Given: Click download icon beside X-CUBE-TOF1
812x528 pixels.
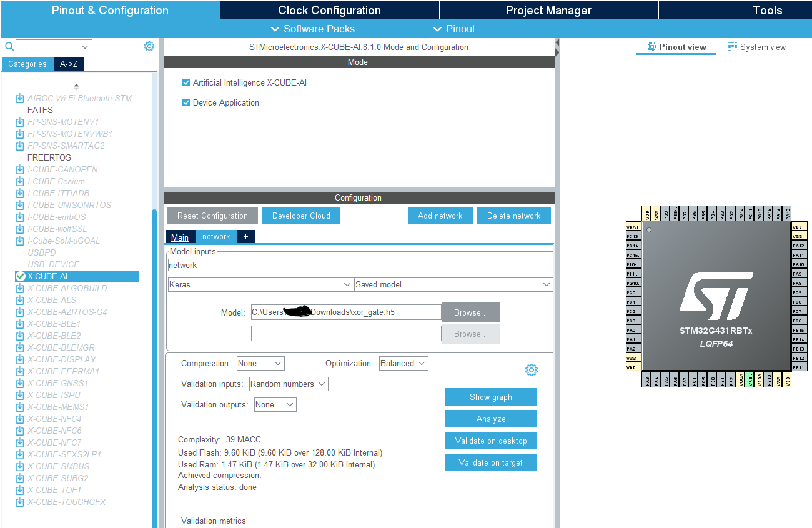Looking at the screenshot, I should click(x=20, y=490).
